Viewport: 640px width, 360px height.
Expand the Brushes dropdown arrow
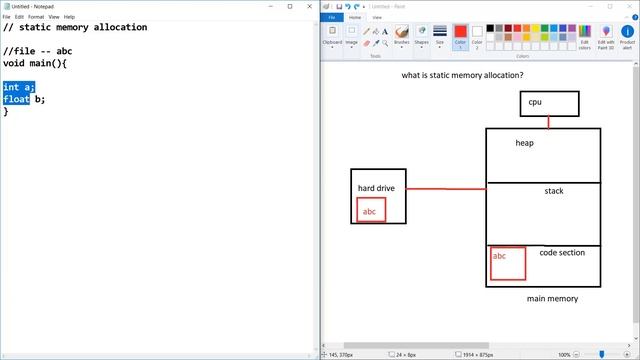pyautogui.click(x=402, y=47)
